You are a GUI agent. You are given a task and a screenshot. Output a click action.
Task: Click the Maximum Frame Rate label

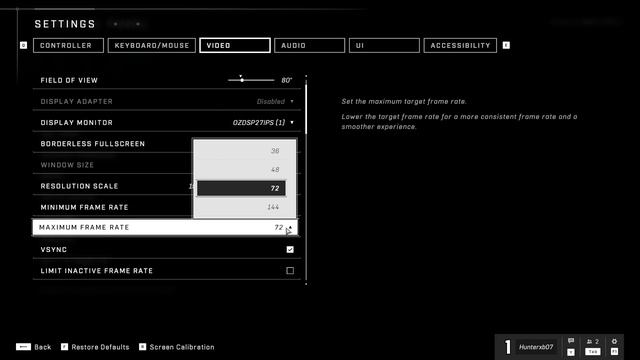click(84, 227)
